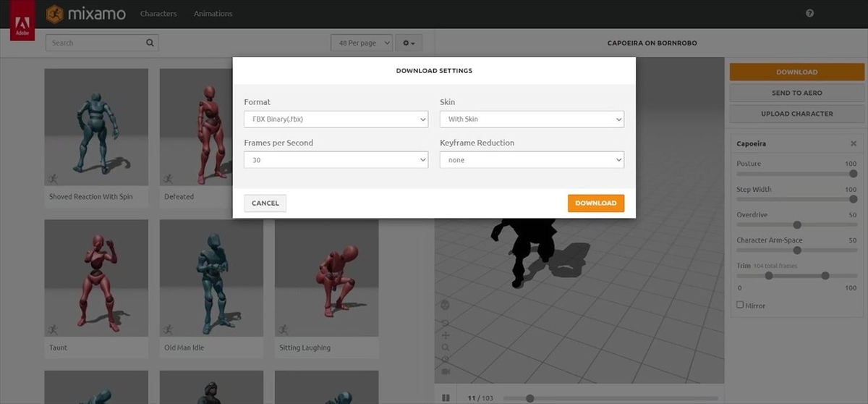Image resolution: width=868 pixels, height=404 pixels.
Task: Click the mixamo logo
Action: point(87,14)
